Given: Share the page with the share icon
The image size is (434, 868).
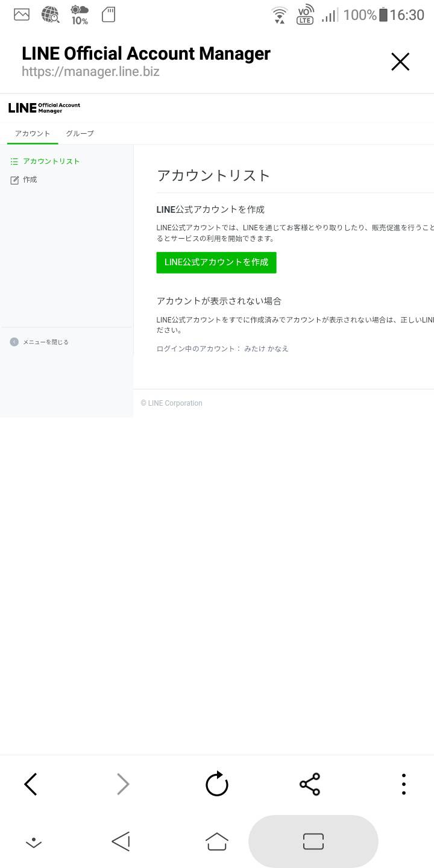Looking at the screenshot, I should point(310,784).
